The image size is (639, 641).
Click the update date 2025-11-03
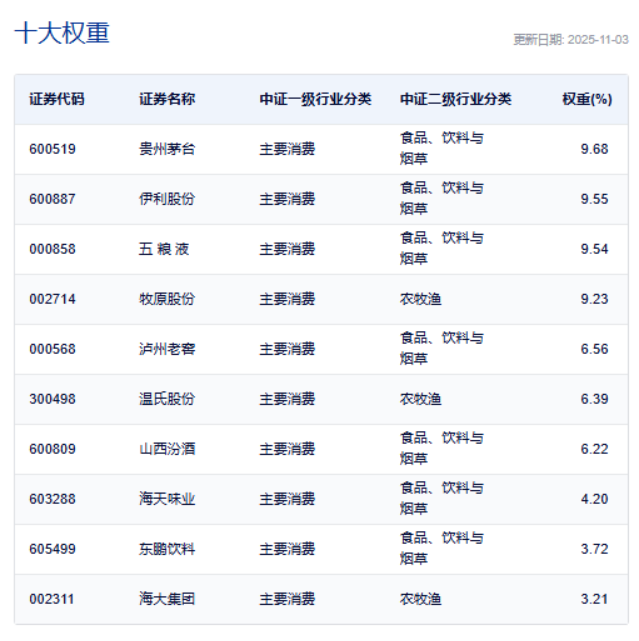pos(598,40)
